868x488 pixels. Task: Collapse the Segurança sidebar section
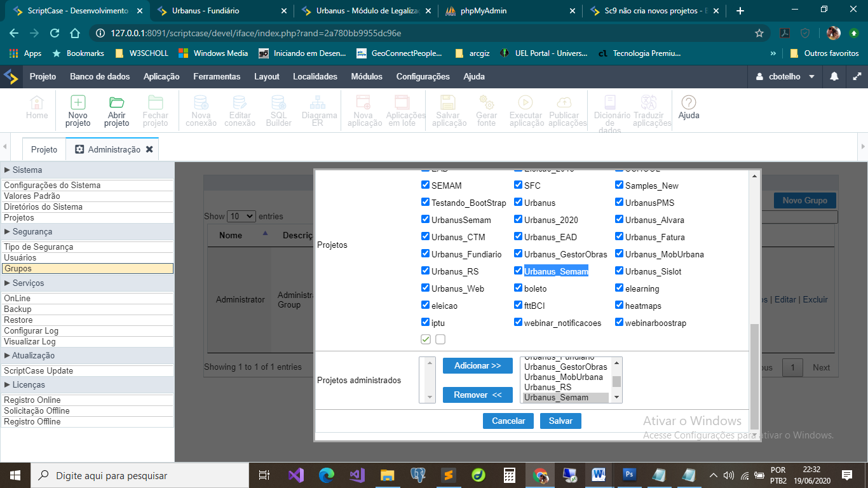(87, 232)
